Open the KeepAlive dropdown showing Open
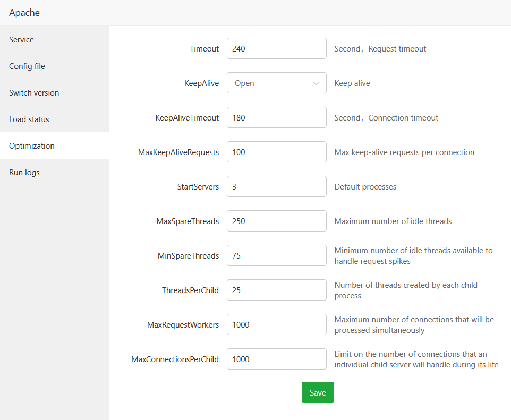The height and width of the screenshot is (420, 511). pos(276,83)
